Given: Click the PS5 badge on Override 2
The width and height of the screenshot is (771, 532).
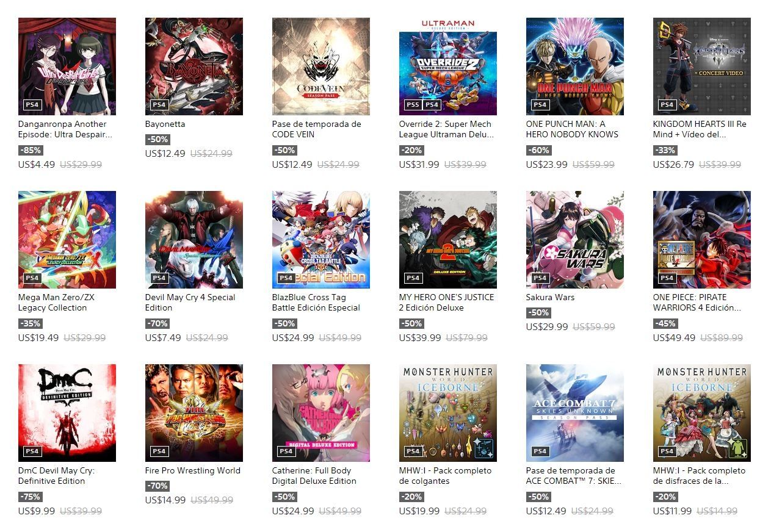Looking at the screenshot, I should (x=413, y=104).
